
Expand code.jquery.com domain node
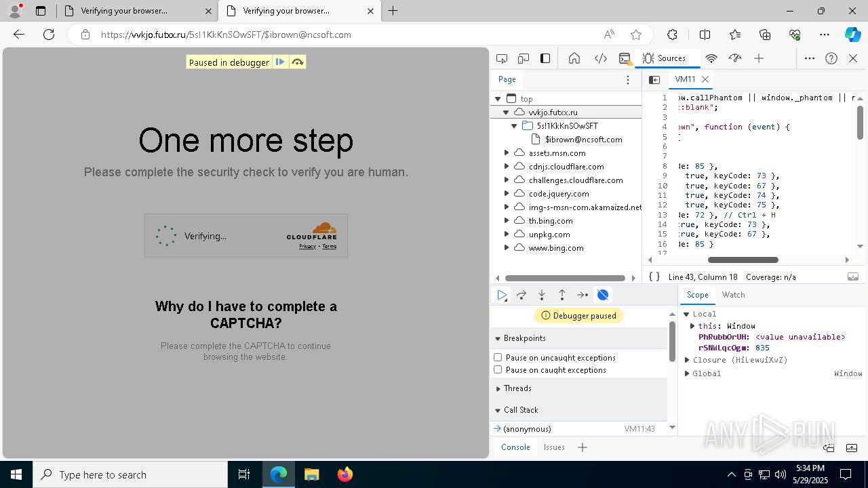click(506, 194)
